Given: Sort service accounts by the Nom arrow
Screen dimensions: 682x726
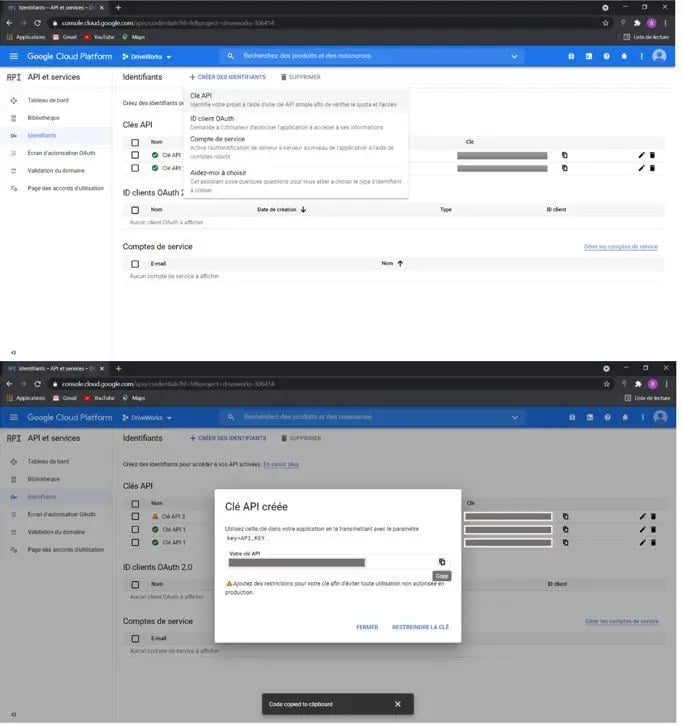Looking at the screenshot, I should 400,263.
